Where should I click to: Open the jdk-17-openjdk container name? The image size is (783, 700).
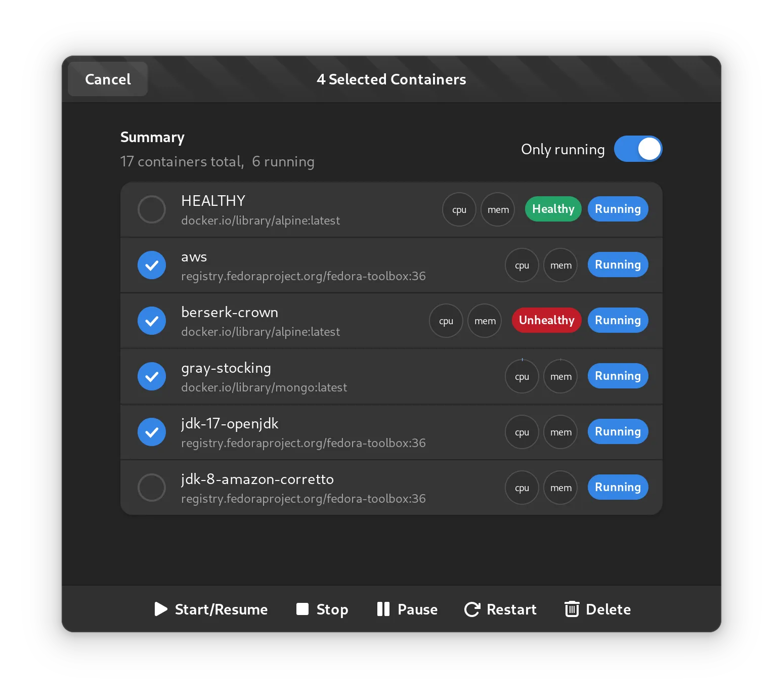point(230,424)
